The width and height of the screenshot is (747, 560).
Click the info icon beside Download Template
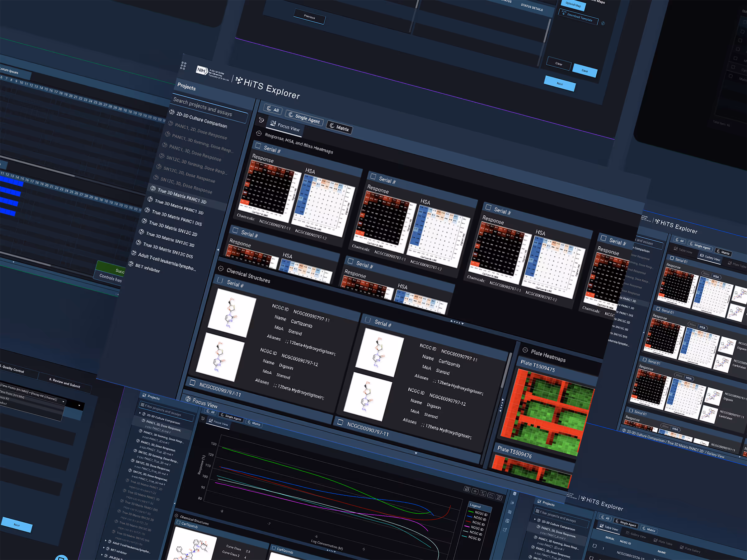[x=603, y=23]
